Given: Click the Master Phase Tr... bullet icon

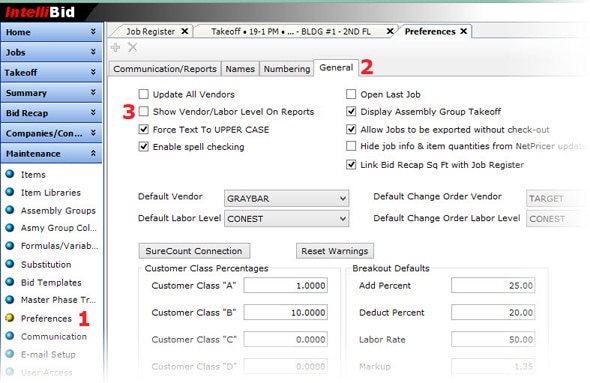Looking at the screenshot, I should pyautogui.click(x=10, y=300).
